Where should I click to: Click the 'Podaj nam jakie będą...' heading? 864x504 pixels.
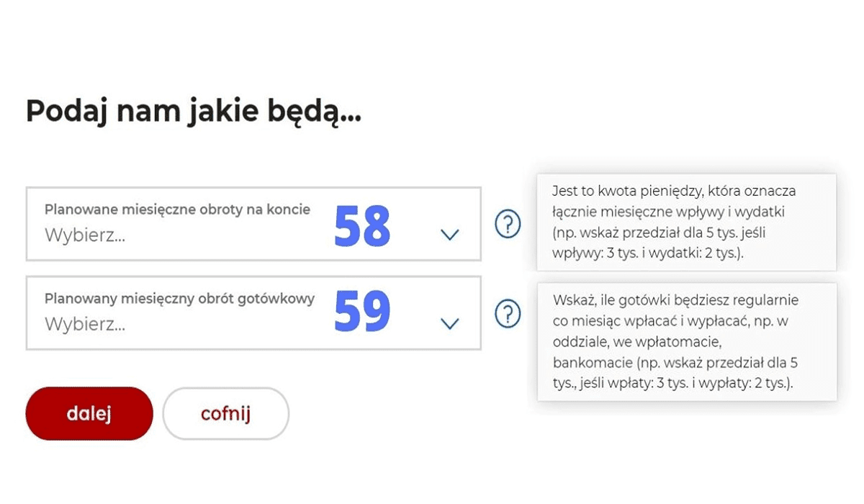pos(194,112)
